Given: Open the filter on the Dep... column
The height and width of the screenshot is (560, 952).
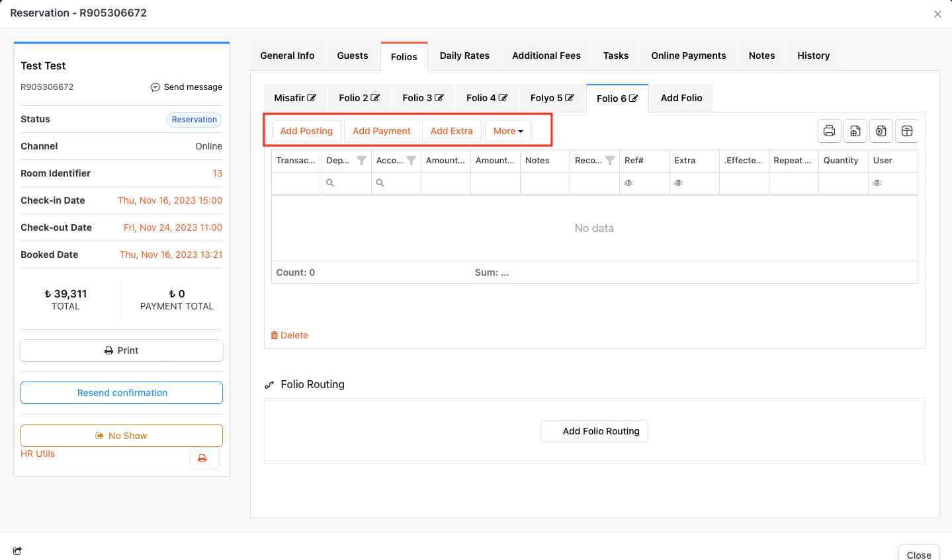Looking at the screenshot, I should (361, 161).
